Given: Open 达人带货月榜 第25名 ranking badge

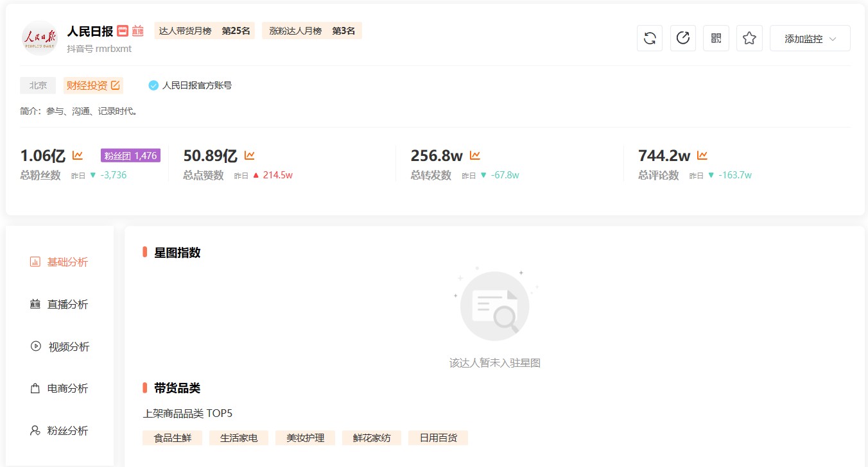Looking at the screenshot, I should pos(204,31).
